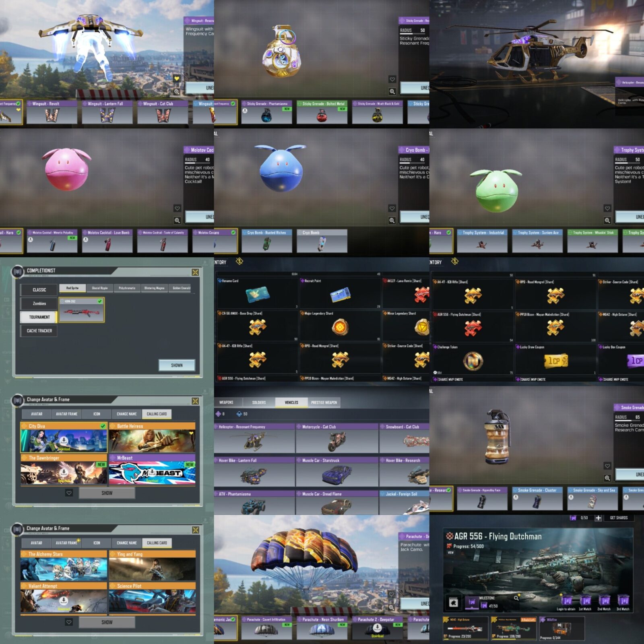Click SHOW under the Science Pilot card

point(107,622)
